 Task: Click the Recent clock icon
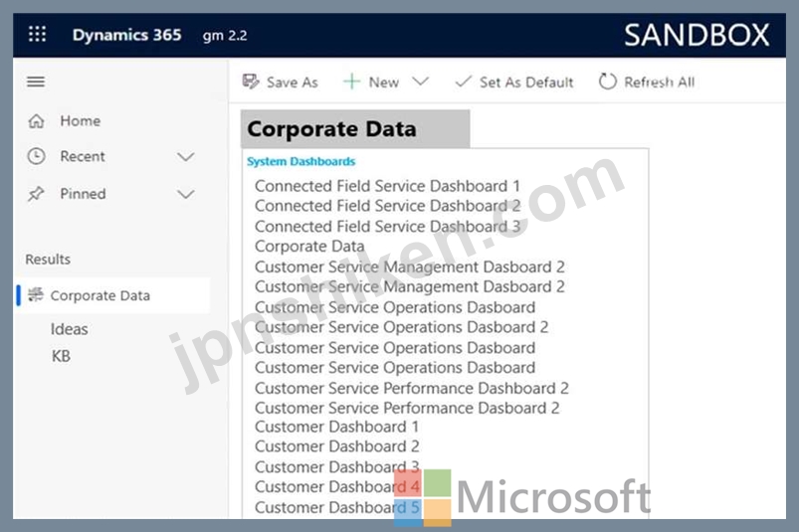(x=36, y=156)
